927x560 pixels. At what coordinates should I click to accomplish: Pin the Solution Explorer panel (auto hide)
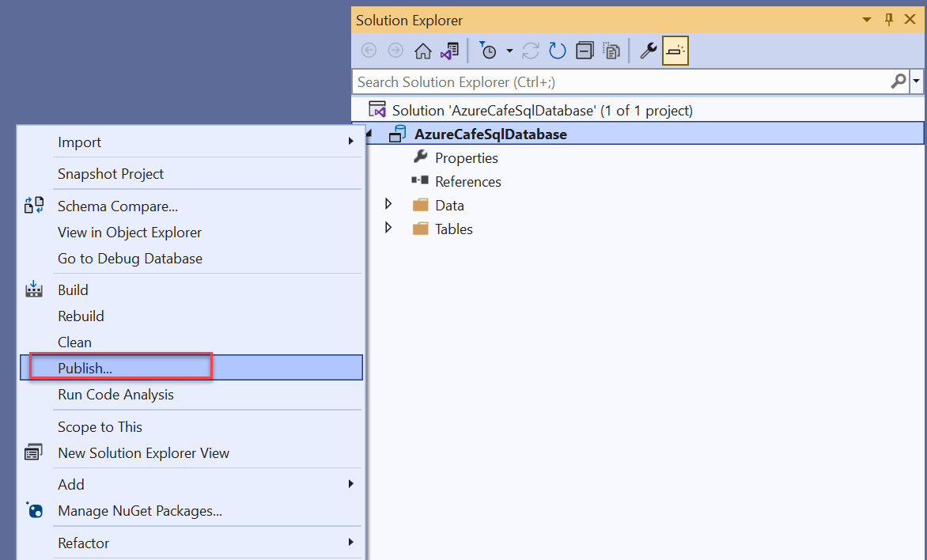click(888, 20)
